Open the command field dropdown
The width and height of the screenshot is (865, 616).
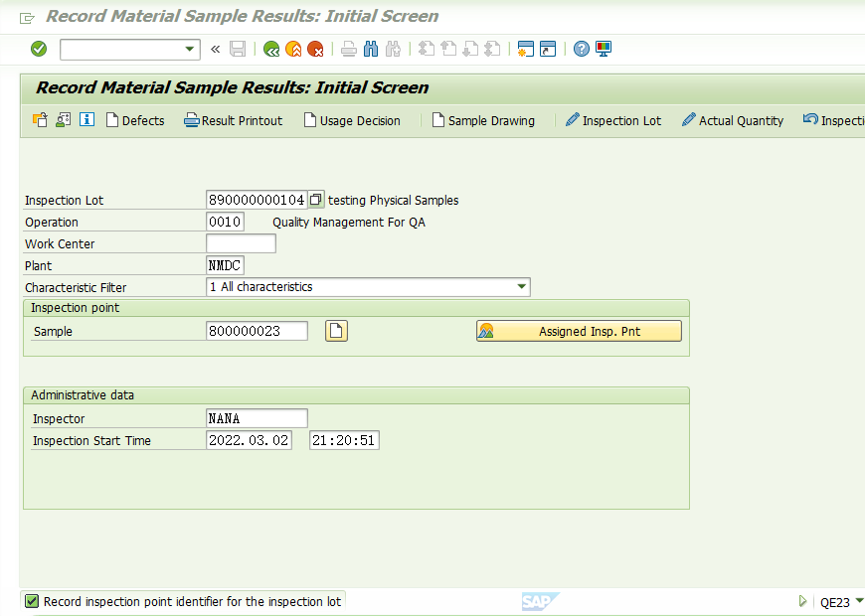tap(189, 49)
